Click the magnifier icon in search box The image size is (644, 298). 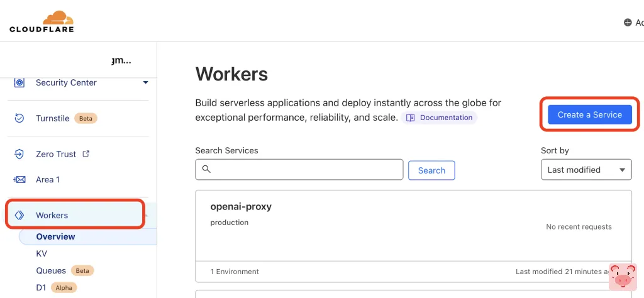pos(206,169)
